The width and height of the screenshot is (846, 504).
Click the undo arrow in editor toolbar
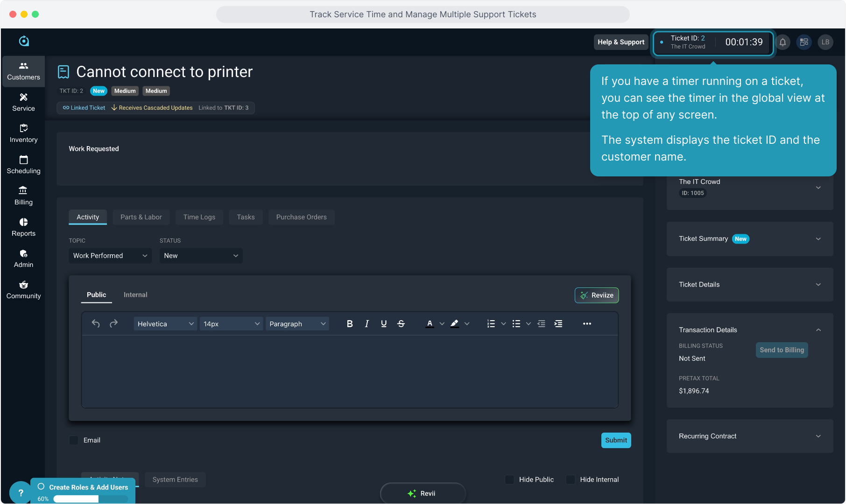click(96, 324)
